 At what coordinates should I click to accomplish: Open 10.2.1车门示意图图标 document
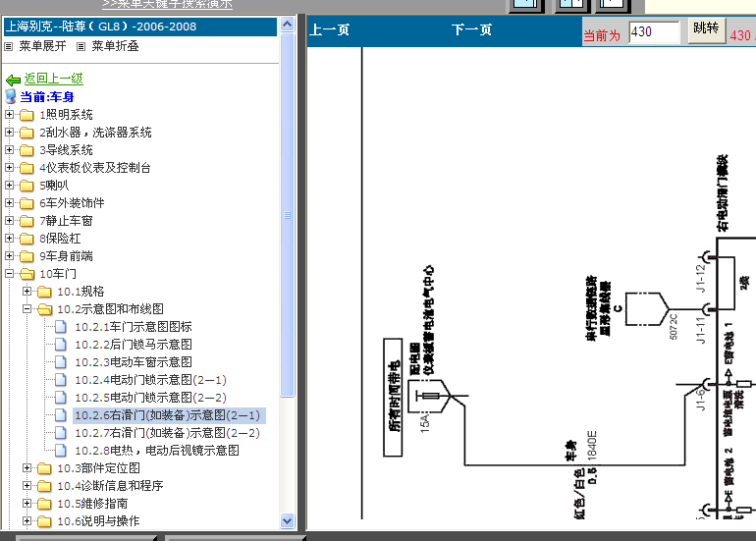134,327
